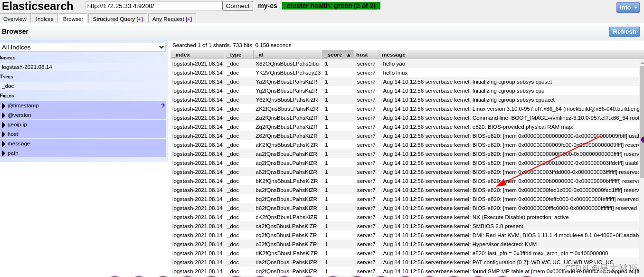Click the my-es cluster name
Screen dimensions: 644x277
[x=268, y=6]
